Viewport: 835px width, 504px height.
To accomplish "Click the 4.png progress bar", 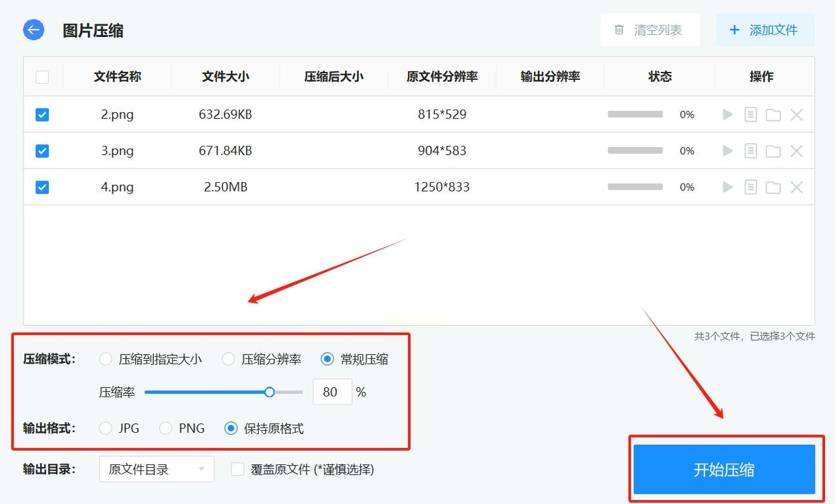I will [635, 187].
